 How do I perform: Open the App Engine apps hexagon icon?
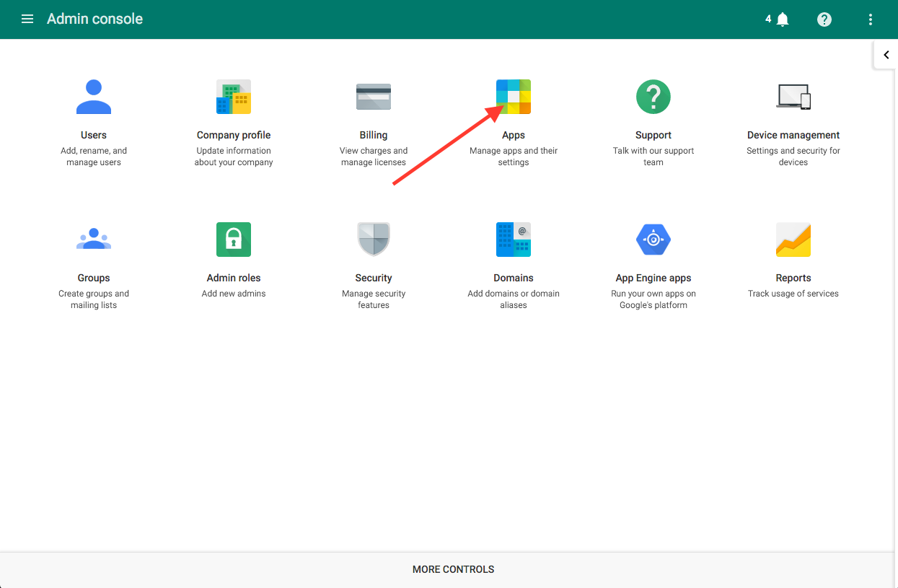point(653,240)
